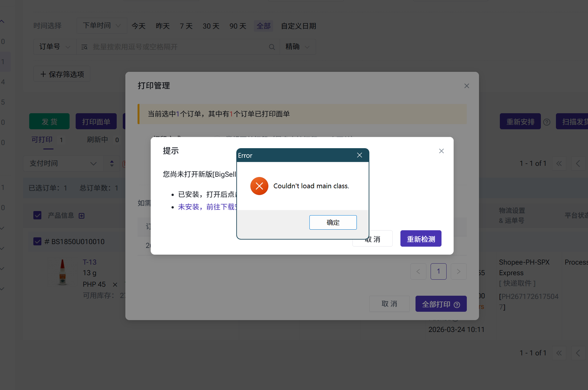Click the 打印面单 button
Viewport: 588px width, 390px height.
(96, 122)
